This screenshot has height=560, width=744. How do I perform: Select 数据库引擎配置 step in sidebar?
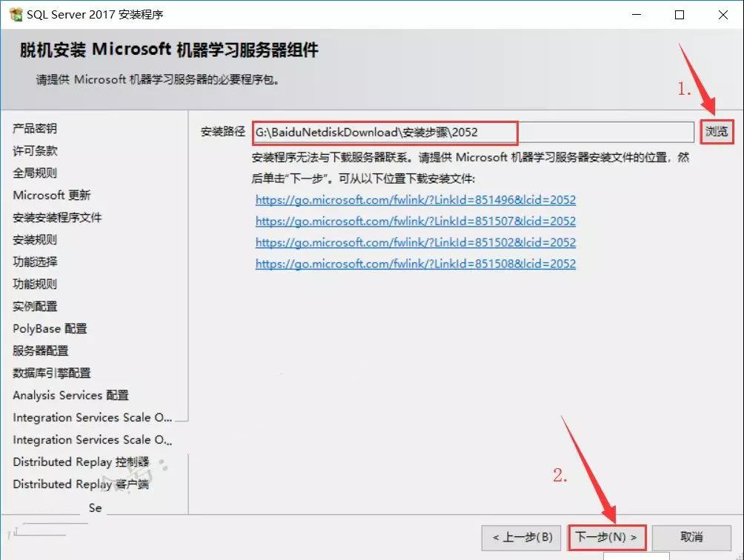51,373
